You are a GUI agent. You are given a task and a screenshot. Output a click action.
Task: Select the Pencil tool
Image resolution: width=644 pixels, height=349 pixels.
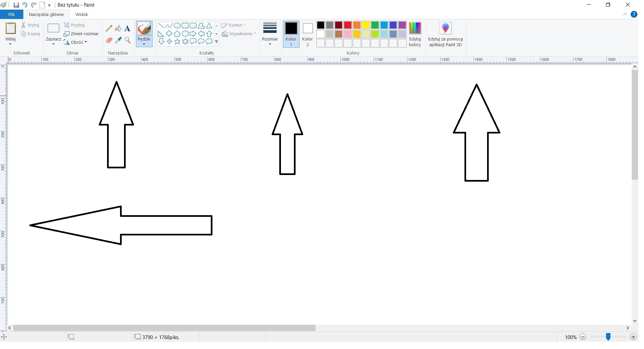coord(109,29)
